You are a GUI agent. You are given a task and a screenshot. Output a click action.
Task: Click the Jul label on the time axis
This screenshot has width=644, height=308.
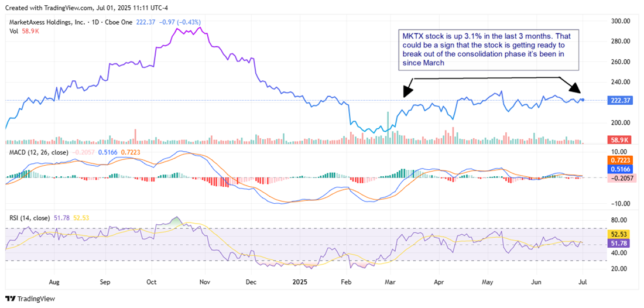(583, 283)
